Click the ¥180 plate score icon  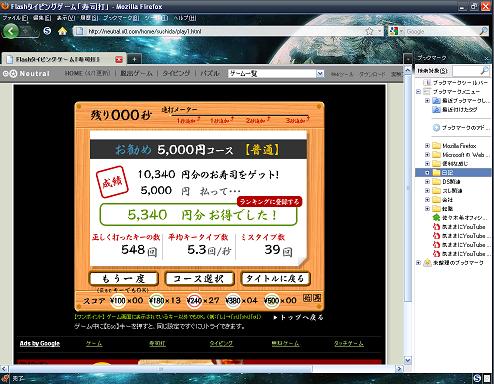[x=156, y=301]
